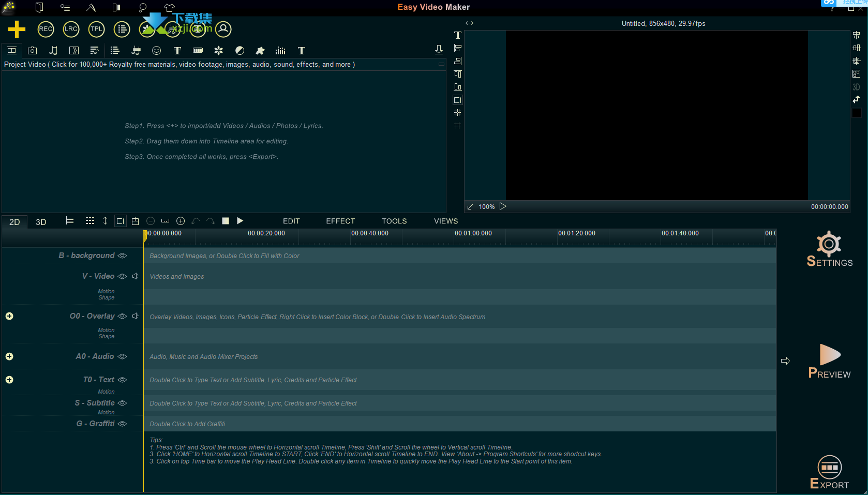Open the VIEWS menu
868x495 pixels.
coord(446,221)
